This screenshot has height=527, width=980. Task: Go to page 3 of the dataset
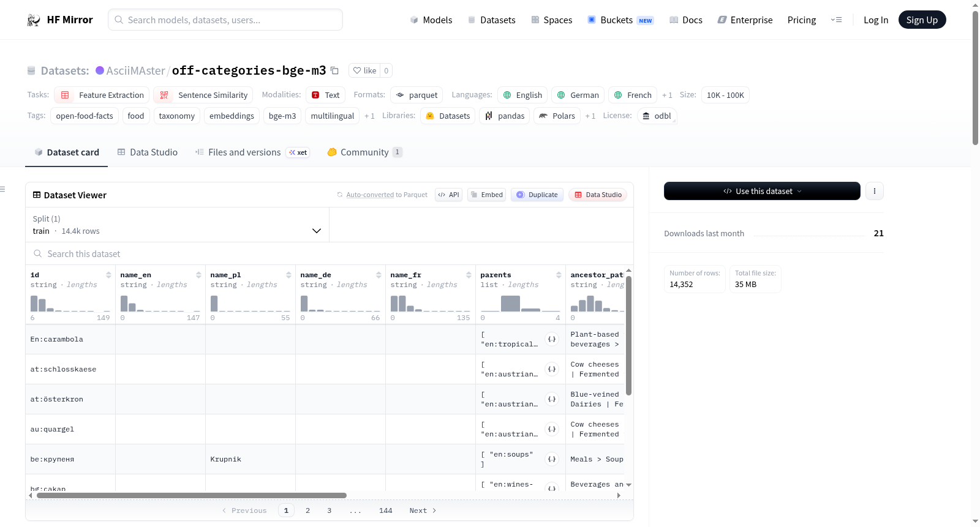pyautogui.click(x=329, y=510)
